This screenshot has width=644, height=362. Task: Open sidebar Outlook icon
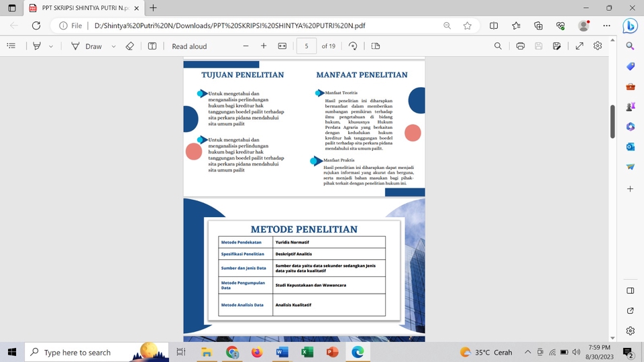[630, 147]
